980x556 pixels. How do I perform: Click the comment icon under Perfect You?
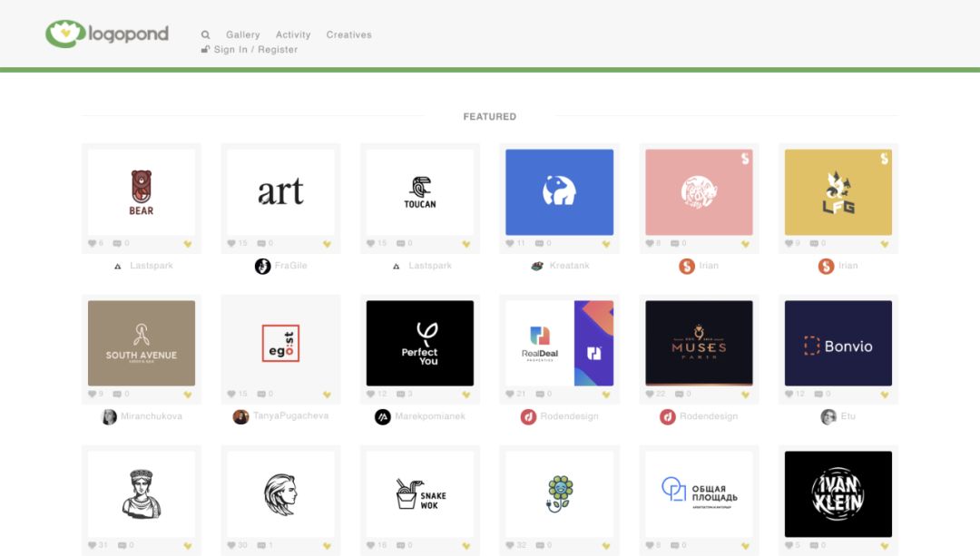click(x=401, y=395)
